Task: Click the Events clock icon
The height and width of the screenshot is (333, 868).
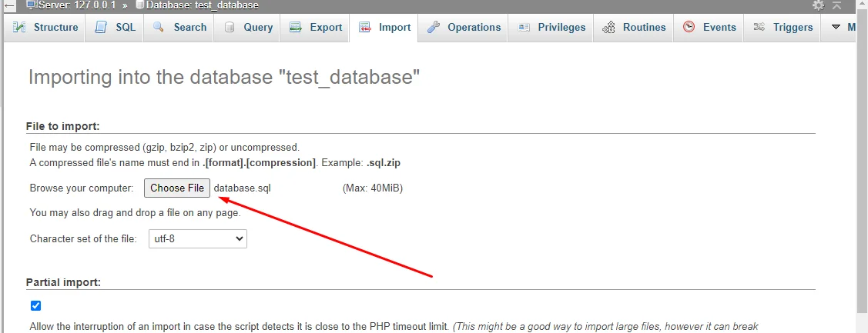Action: click(688, 28)
